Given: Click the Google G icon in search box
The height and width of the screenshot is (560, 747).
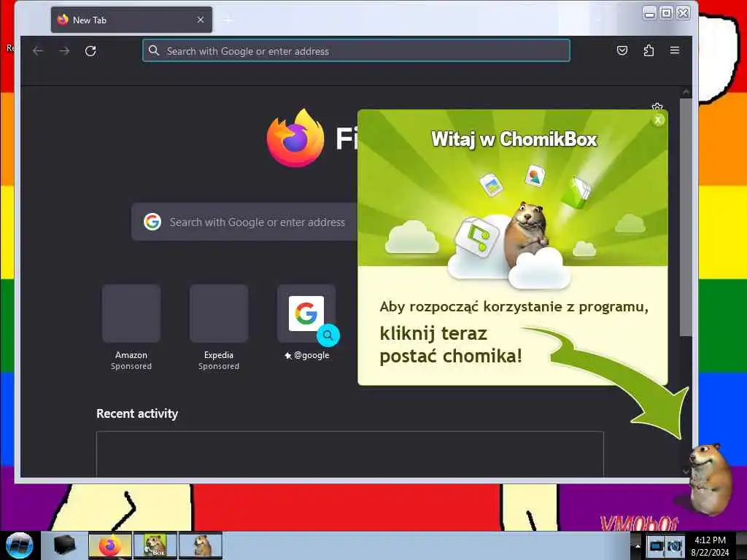Looking at the screenshot, I should 152,222.
